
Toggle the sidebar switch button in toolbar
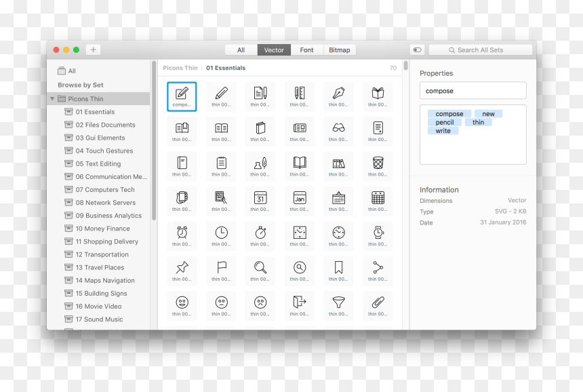pos(417,50)
